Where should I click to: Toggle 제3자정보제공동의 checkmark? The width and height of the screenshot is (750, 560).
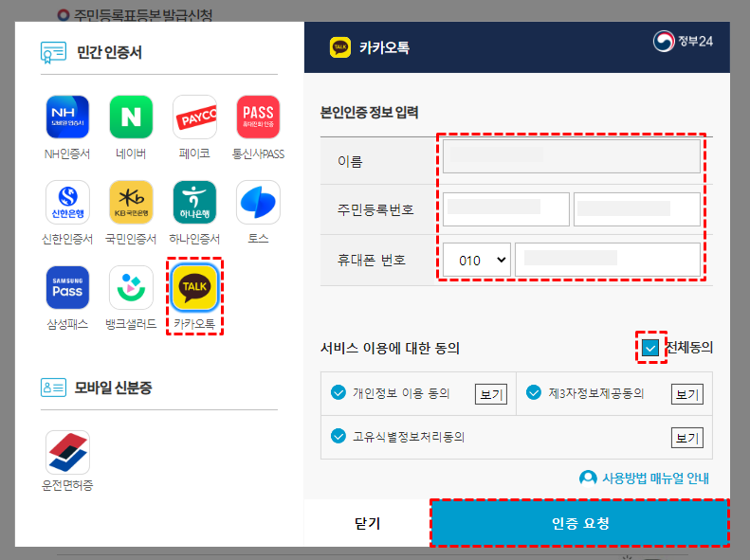click(533, 393)
